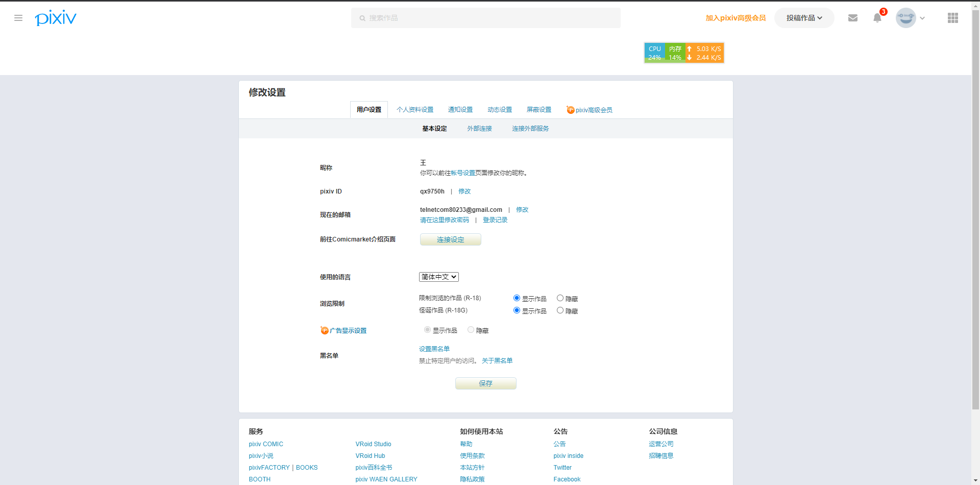Click the profile avatar icon
Screen dimensions: 980x485
point(905,18)
